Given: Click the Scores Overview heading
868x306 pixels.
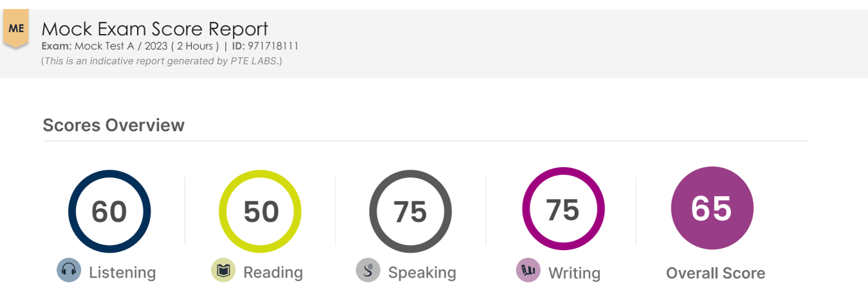Looking at the screenshot, I should (113, 125).
